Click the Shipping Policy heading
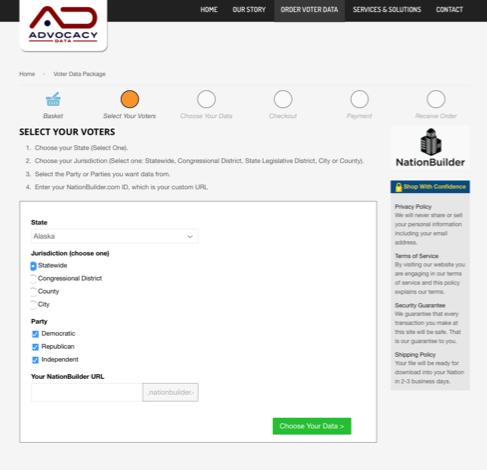Screen dimensions: 487x470 415,355
